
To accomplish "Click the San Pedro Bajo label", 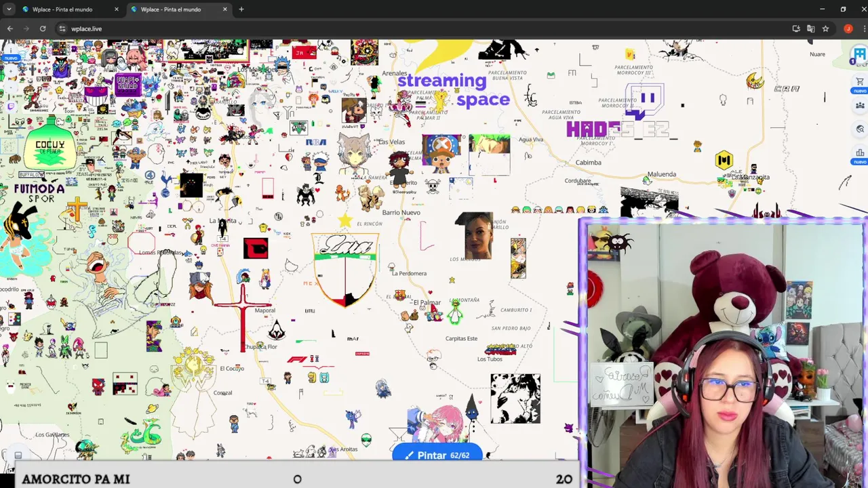I will pyautogui.click(x=511, y=328).
